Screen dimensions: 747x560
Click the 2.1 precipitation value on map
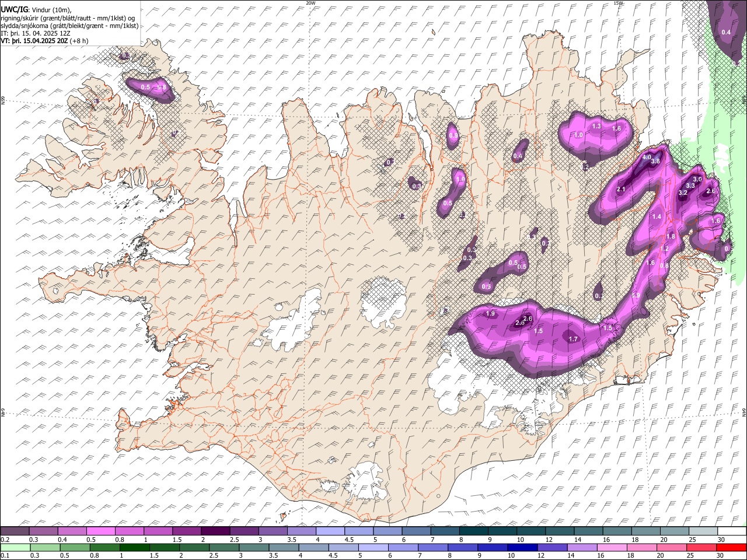tap(621, 189)
